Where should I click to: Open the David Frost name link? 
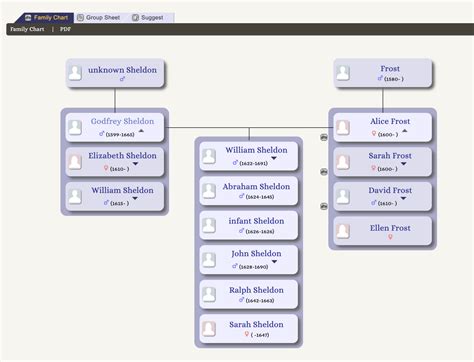tap(390, 190)
